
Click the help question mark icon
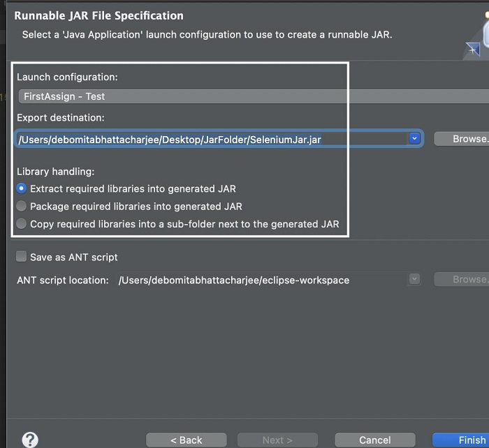[30, 440]
